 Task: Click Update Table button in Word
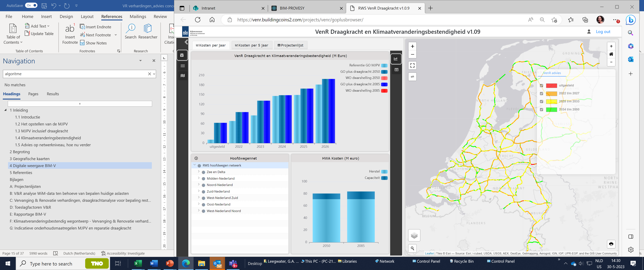[39, 34]
